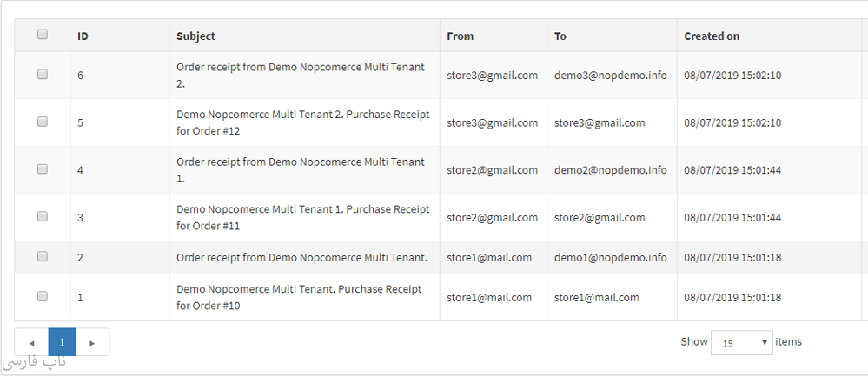Viewport: 868px width, 376px height.
Task: Select the Purchase Receipt for Order #12 subject
Action: point(302,122)
